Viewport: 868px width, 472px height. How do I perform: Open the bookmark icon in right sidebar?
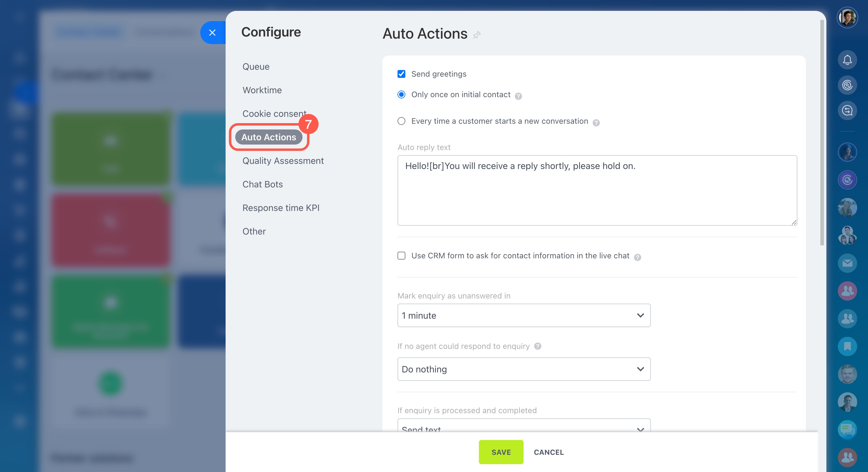pyautogui.click(x=847, y=346)
